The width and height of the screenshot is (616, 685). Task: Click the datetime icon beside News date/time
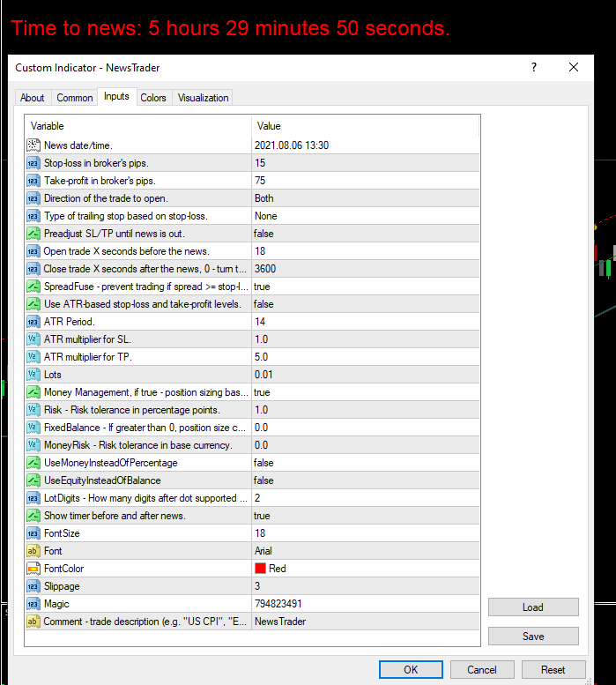(33, 145)
